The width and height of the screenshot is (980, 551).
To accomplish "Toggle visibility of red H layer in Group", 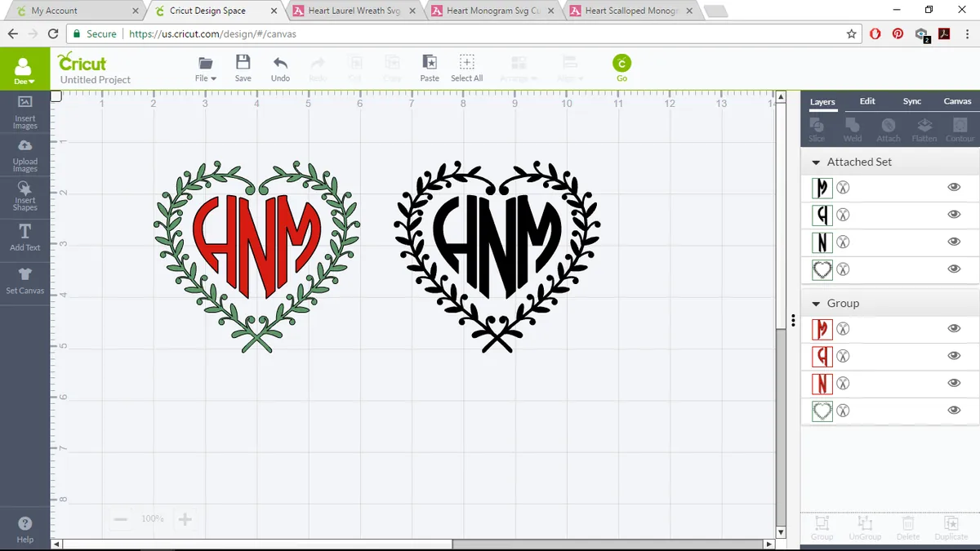I will click(x=953, y=356).
